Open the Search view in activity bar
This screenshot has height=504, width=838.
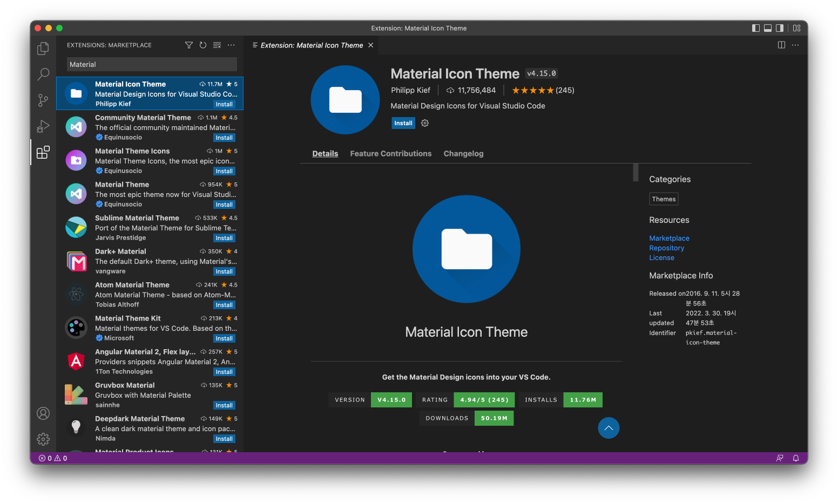(x=43, y=74)
